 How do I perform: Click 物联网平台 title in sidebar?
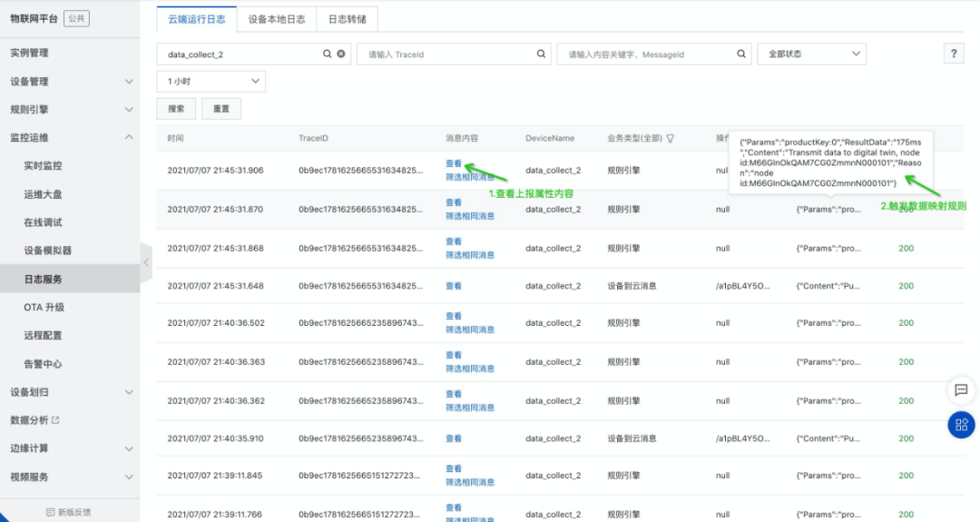coord(34,19)
